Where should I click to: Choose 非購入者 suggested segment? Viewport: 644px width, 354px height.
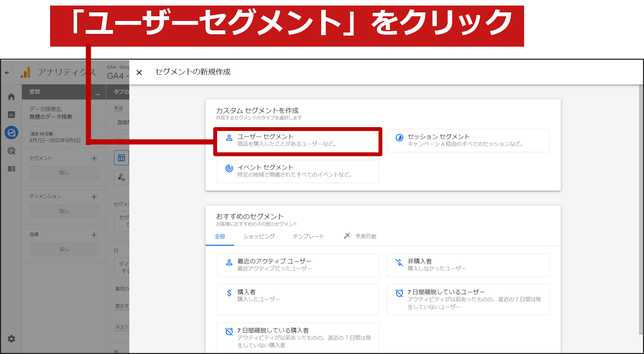pos(468,265)
